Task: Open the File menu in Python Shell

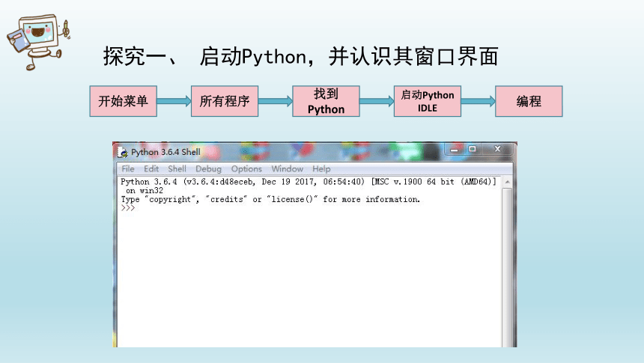Action: [128, 168]
